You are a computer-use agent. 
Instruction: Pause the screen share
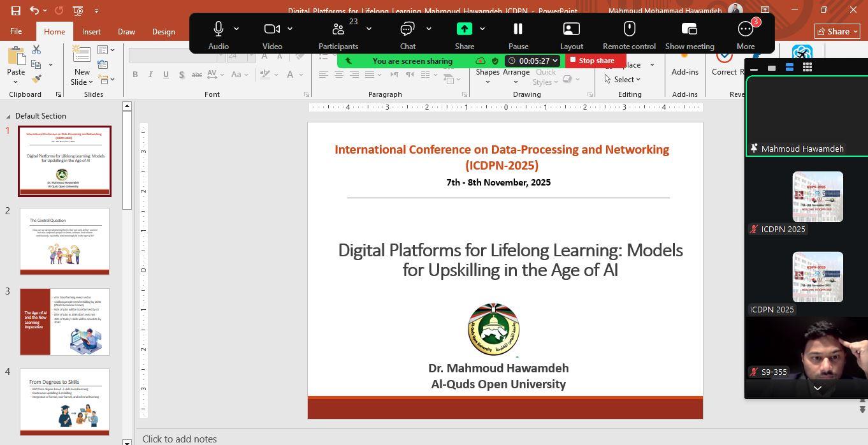(x=518, y=29)
